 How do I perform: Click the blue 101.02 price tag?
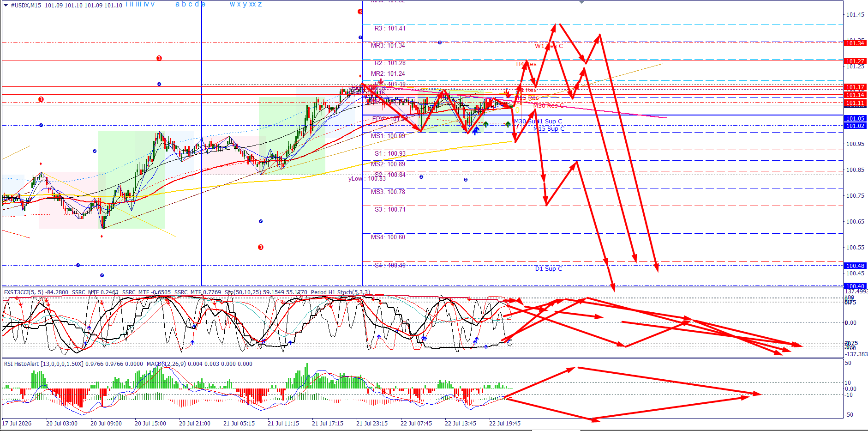coord(855,126)
